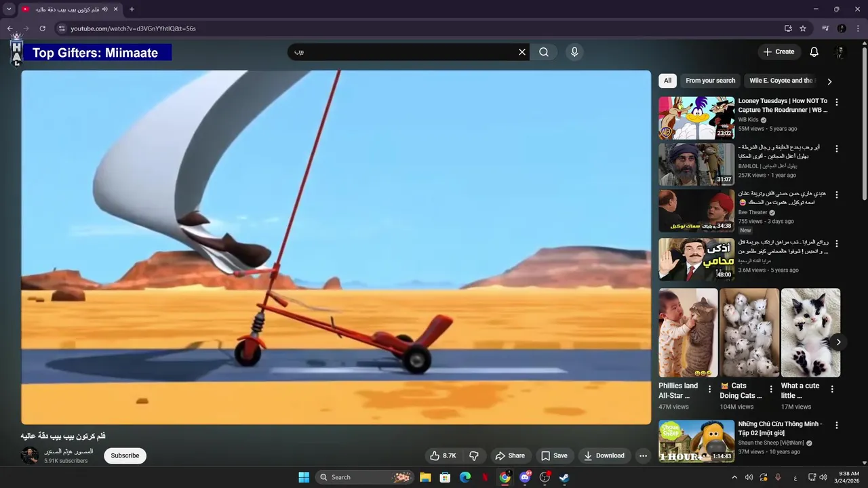Select the All filter chip
868x488 pixels.
tap(667, 81)
